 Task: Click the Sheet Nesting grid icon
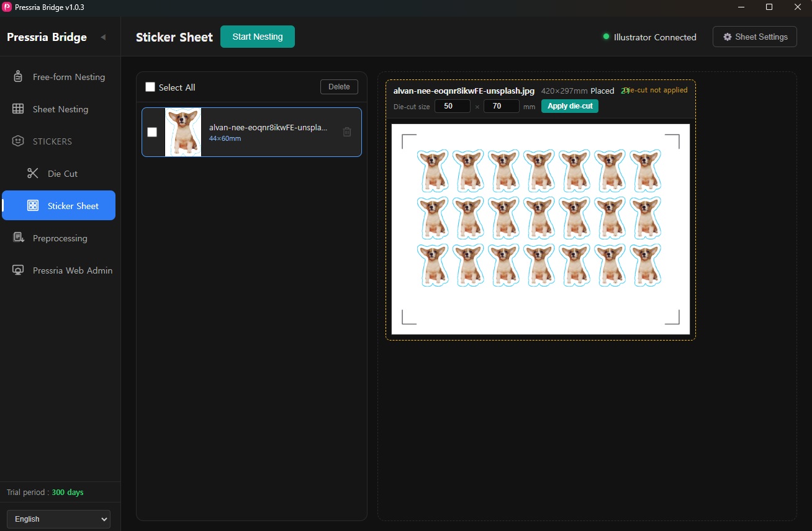tap(18, 109)
